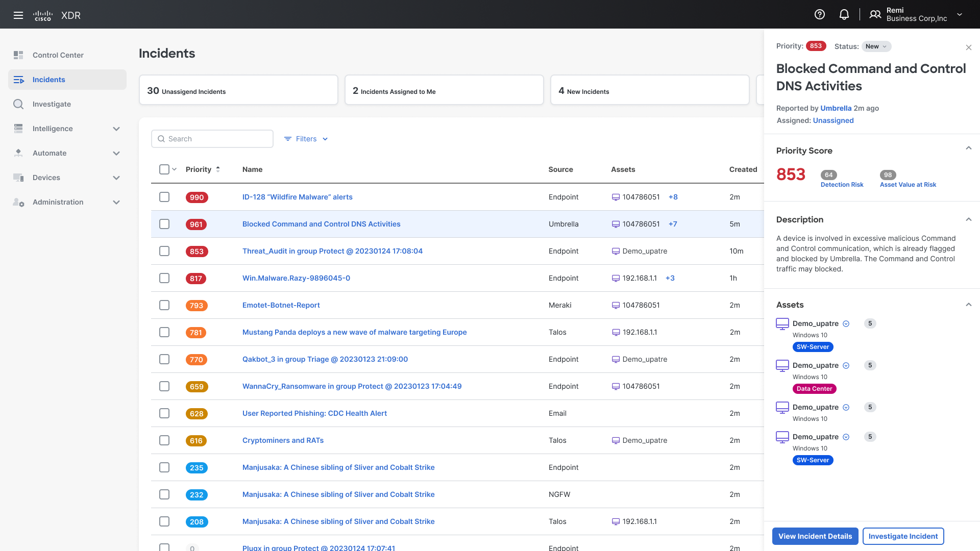Click the Data Center asset tag
980x551 pixels.
point(814,389)
